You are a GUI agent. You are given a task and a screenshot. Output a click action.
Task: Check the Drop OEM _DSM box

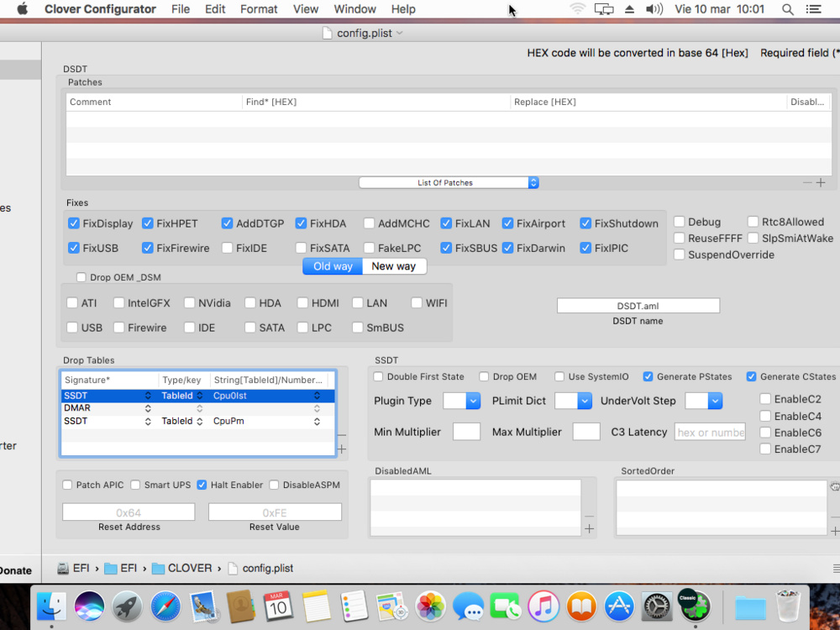point(81,277)
